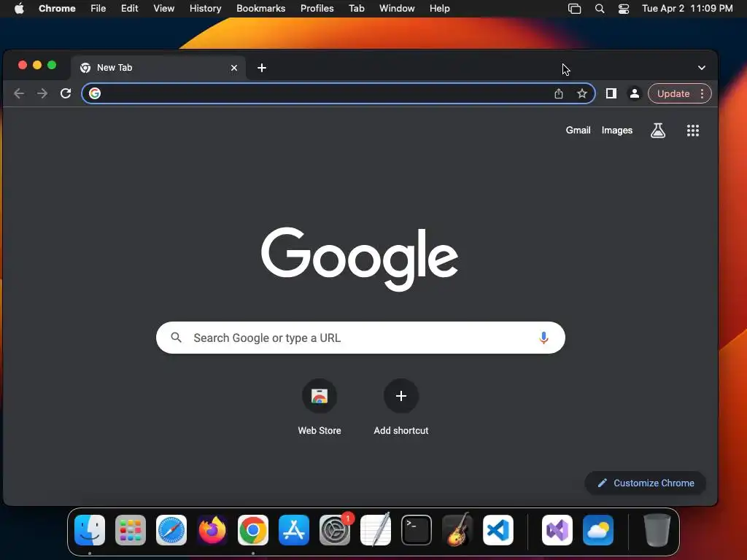
Task: Open Trash from the dock
Action: [657, 530]
